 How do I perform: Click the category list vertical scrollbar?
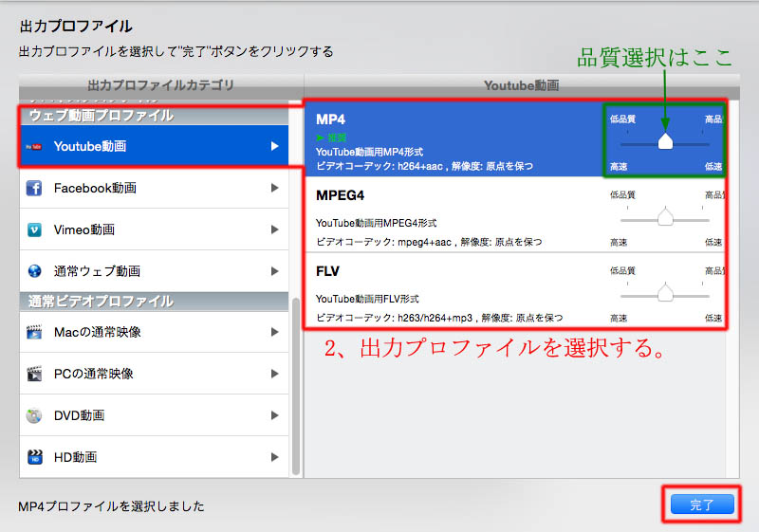(x=296, y=386)
